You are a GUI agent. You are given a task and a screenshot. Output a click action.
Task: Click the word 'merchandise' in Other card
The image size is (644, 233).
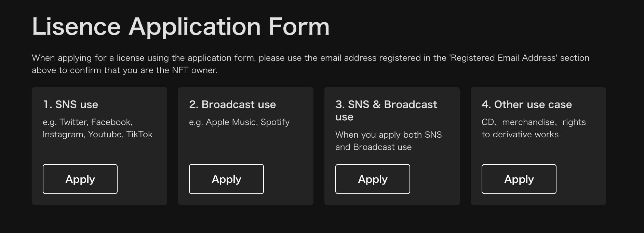point(528,122)
